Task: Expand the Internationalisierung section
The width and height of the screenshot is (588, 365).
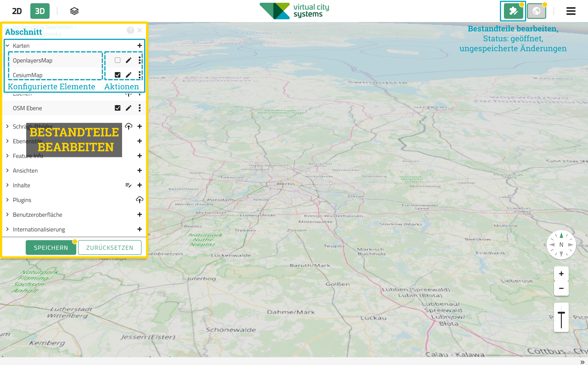Action: [x=8, y=229]
